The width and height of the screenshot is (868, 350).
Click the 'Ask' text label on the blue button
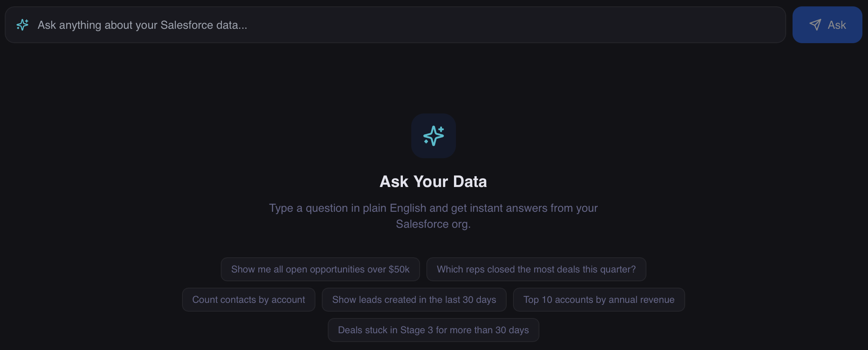coord(837,25)
